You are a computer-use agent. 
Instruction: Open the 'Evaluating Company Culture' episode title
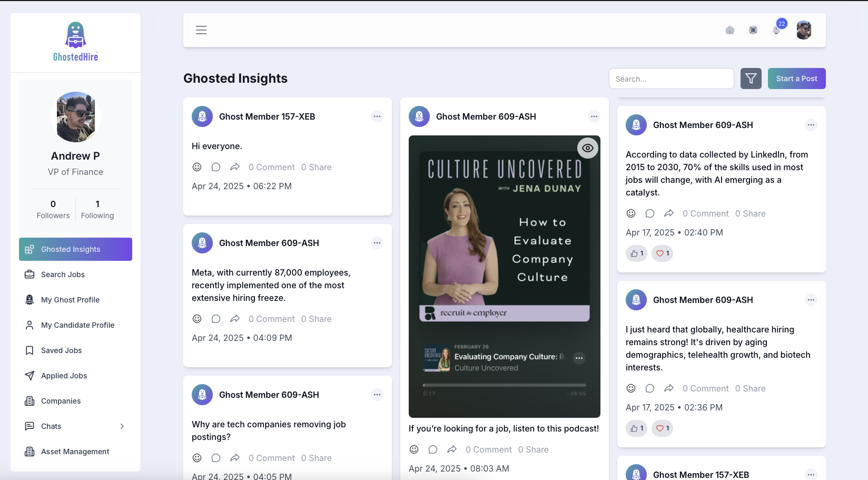[509, 357]
